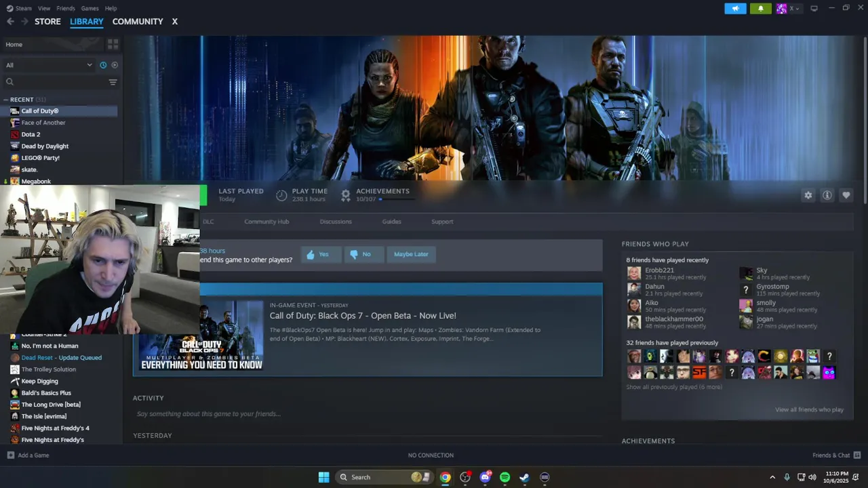The image size is (868, 488).
Task: Open advanced filter options icon
Action: click(113, 82)
